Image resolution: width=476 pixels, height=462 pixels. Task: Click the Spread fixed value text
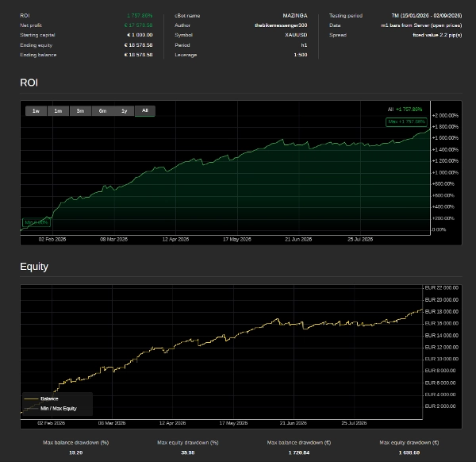coord(437,35)
